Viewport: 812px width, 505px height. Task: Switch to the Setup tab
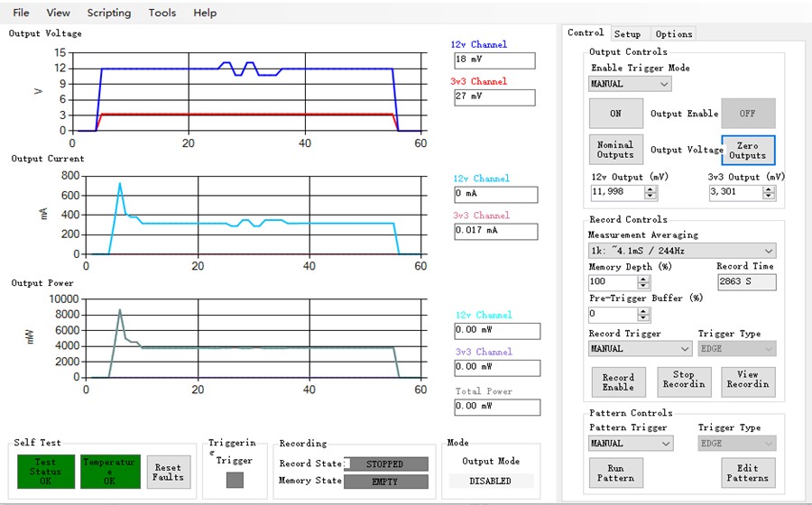point(627,34)
